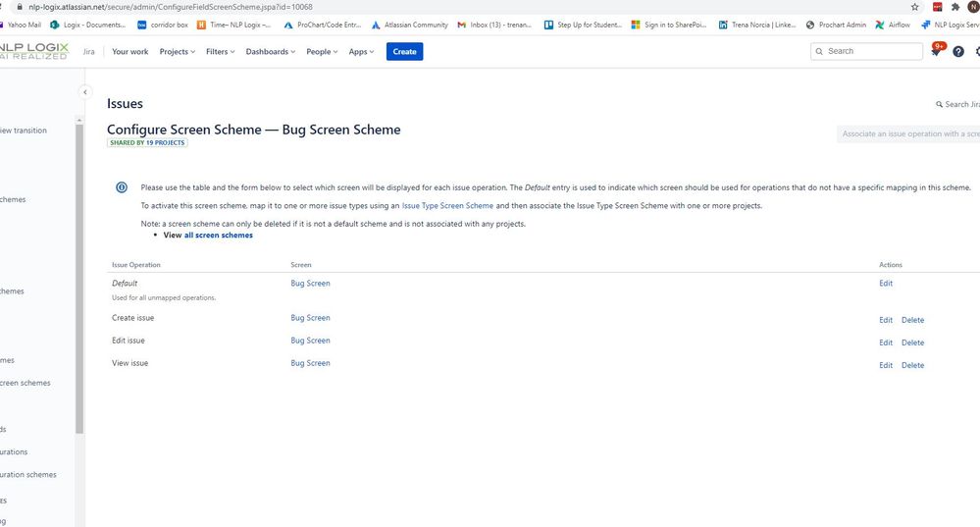Image resolution: width=980 pixels, height=527 pixels.
Task: Click Edit for Edit issue operation
Action: (x=886, y=343)
